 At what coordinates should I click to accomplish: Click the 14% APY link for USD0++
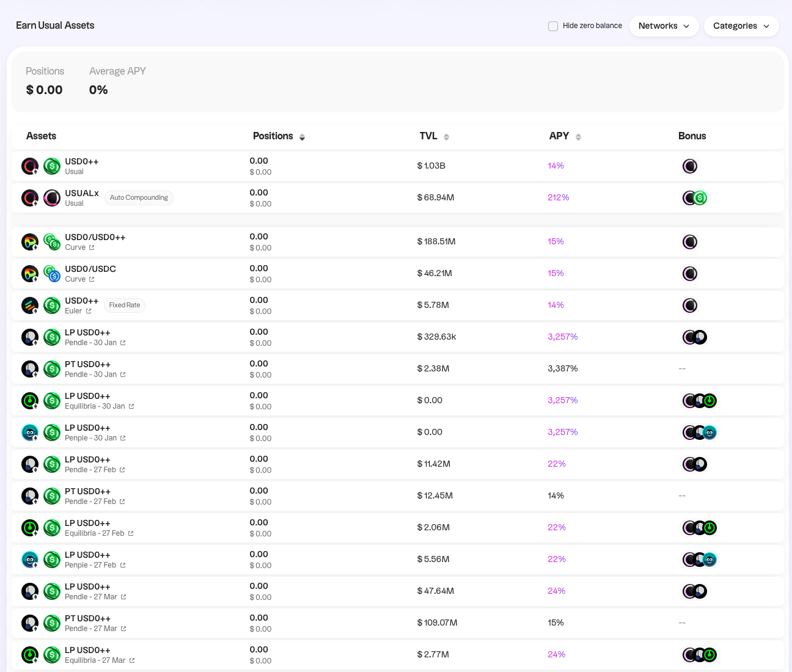point(555,166)
